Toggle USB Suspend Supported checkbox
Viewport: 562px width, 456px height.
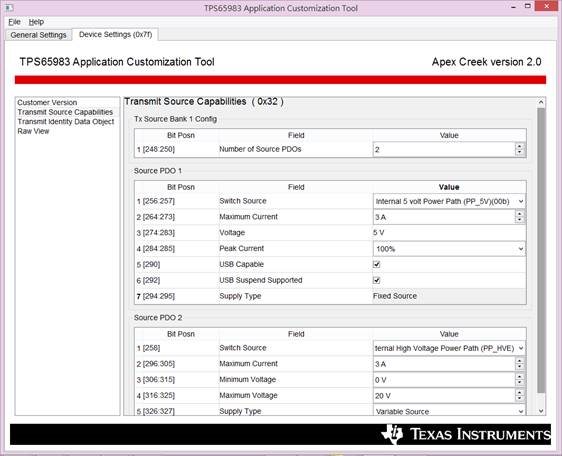pos(376,280)
